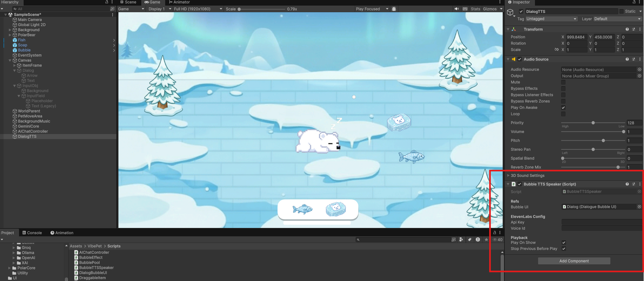Open Audio Source help reference icon
Image resolution: width=644 pixels, height=281 pixels.
627,59
